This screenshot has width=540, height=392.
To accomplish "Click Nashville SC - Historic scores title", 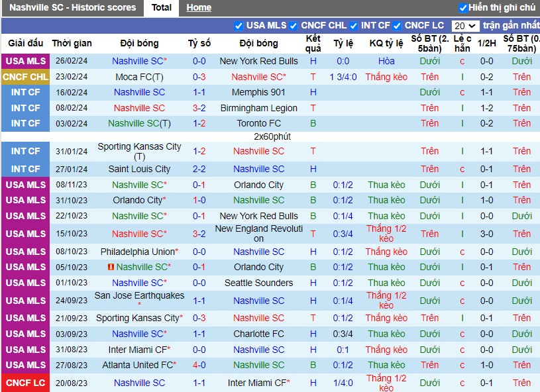I will tap(73, 7).
